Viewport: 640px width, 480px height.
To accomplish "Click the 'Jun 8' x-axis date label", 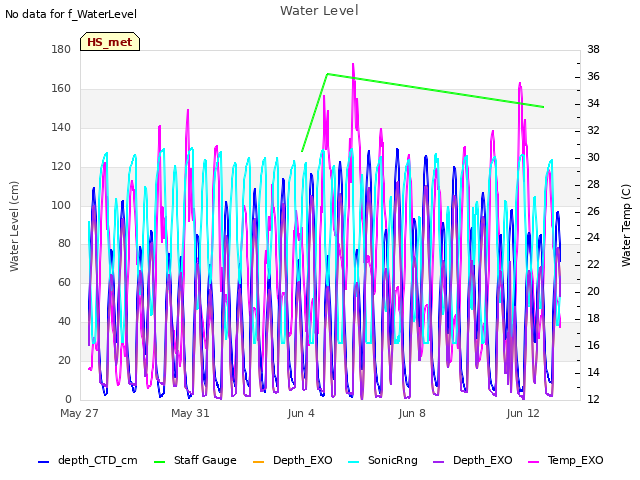I will (x=412, y=413).
